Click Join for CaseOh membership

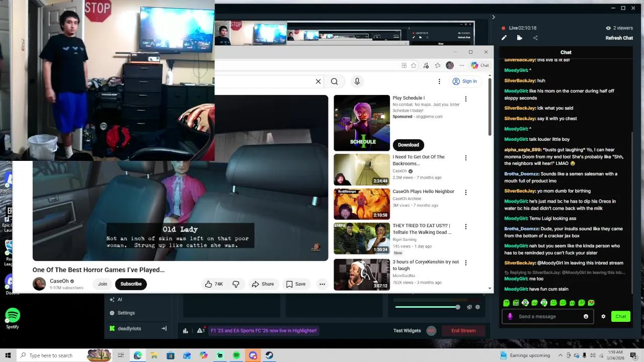coord(103,284)
